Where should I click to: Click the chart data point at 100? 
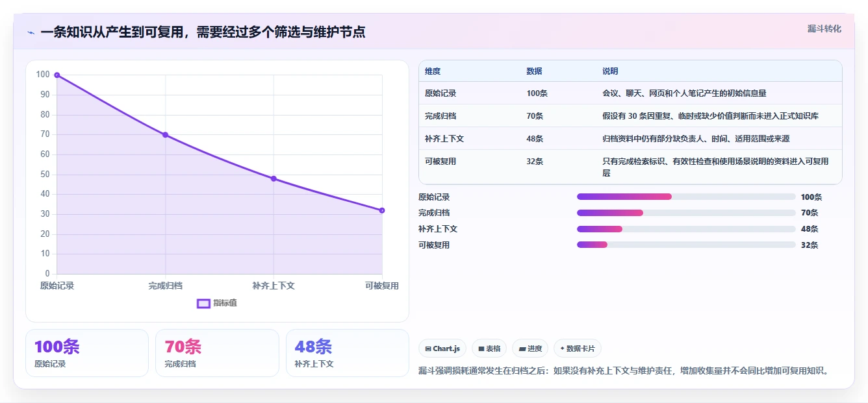tap(57, 75)
